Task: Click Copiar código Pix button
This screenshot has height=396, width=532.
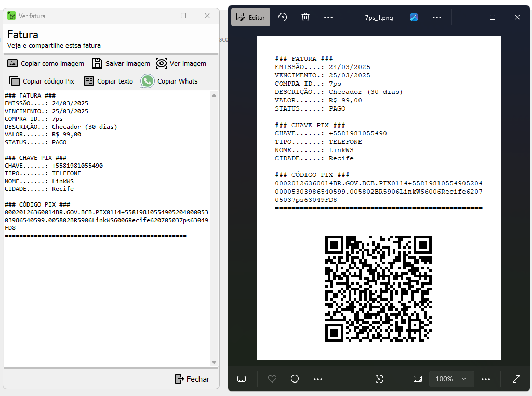Action: click(42, 81)
